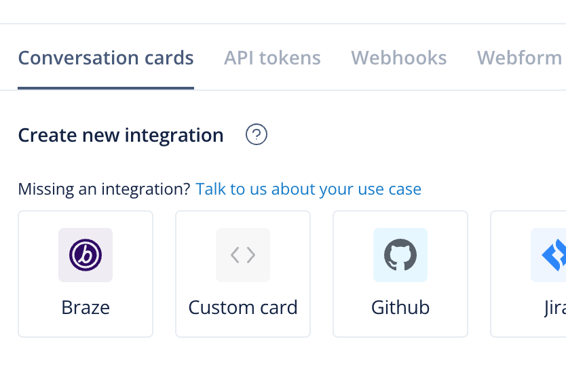Click the Custom card label text
This screenshot has height=392, width=566.
click(x=243, y=307)
